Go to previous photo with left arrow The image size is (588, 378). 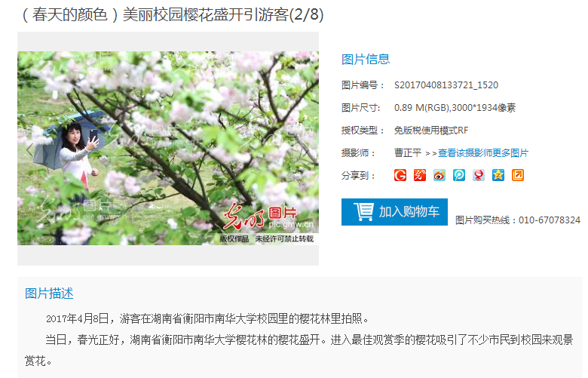click(x=29, y=149)
